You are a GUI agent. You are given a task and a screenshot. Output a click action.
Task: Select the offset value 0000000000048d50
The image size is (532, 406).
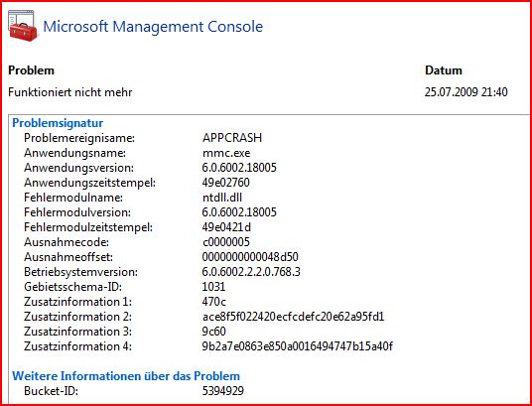[x=250, y=257]
